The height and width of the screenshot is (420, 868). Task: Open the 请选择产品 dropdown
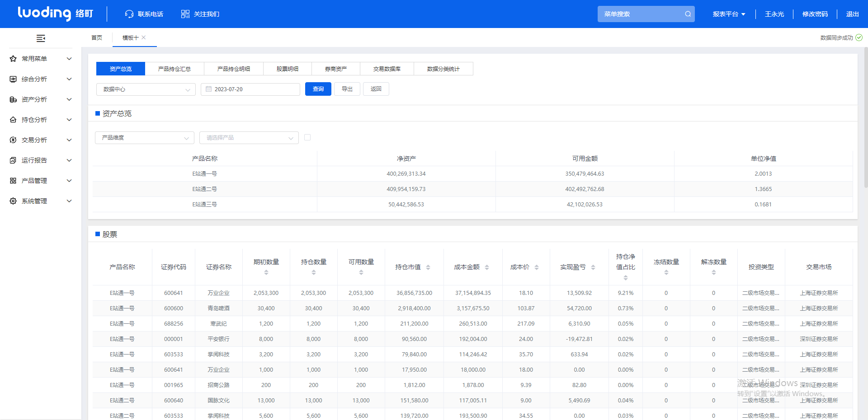click(x=249, y=138)
